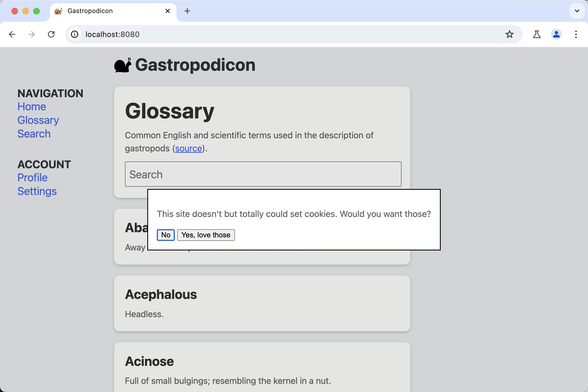This screenshot has height=392, width=588.
Task: Click the 'Yes, love those' cookie button
Action: [x=206, y=235]
